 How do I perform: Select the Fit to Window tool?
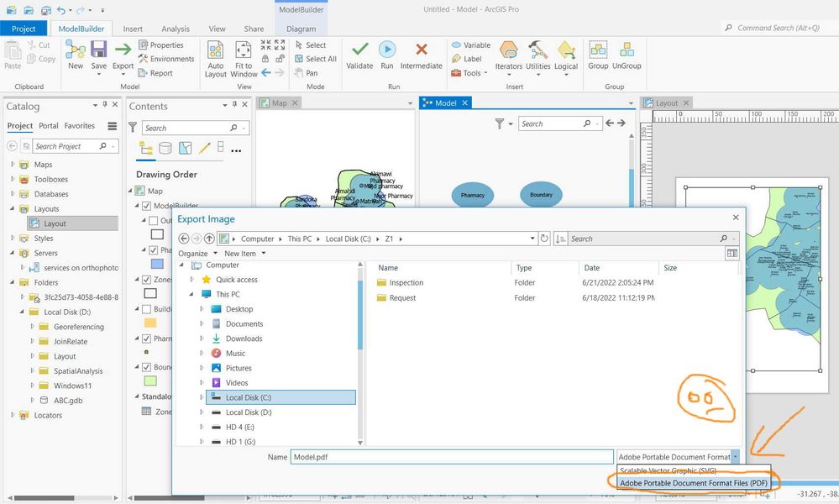pos(244,51)
